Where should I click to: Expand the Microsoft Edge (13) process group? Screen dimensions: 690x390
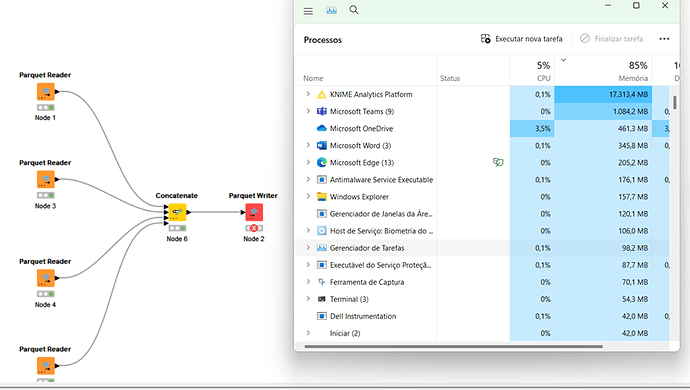[308, 162]
